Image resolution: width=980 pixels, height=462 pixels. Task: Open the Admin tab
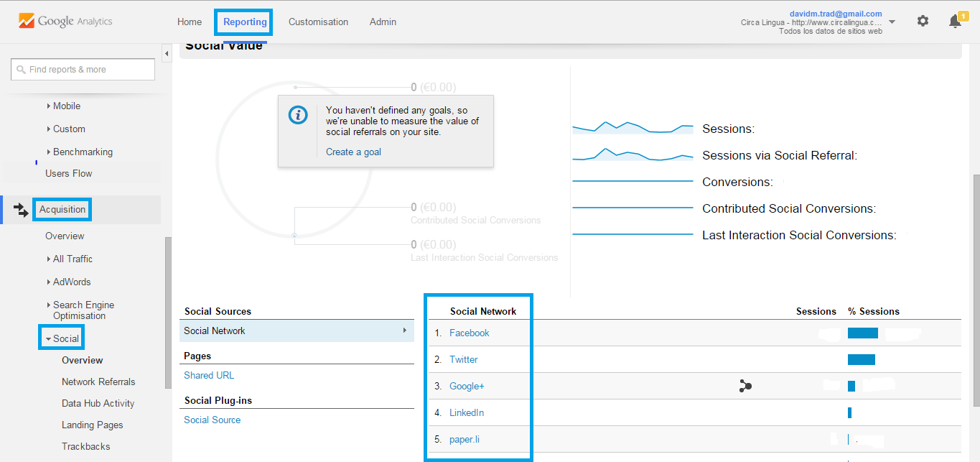coord(383,22)
